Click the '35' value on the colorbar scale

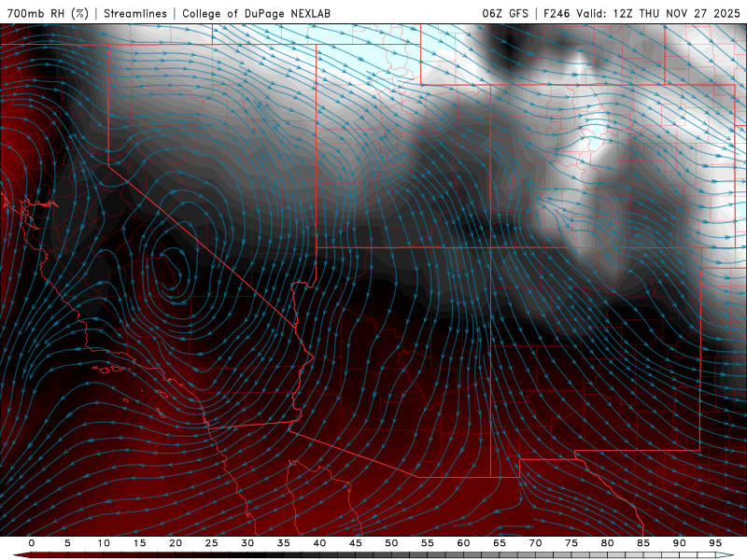point(283,543)
